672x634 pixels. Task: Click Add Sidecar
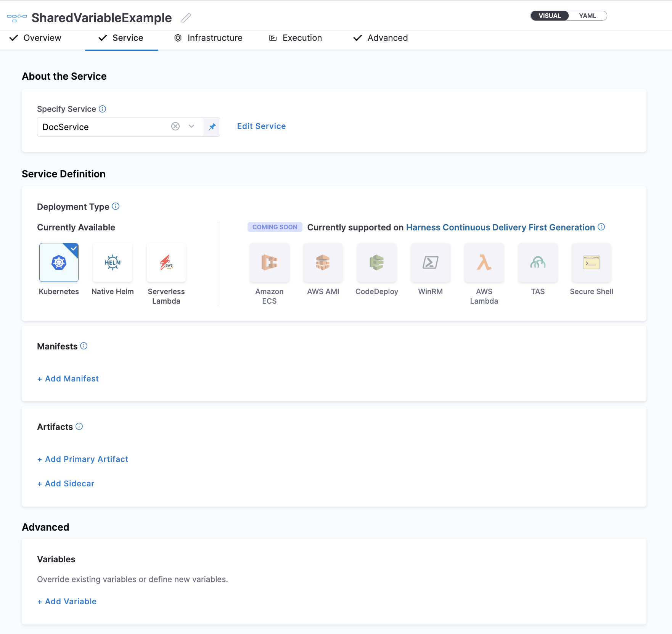coord(66,484)
